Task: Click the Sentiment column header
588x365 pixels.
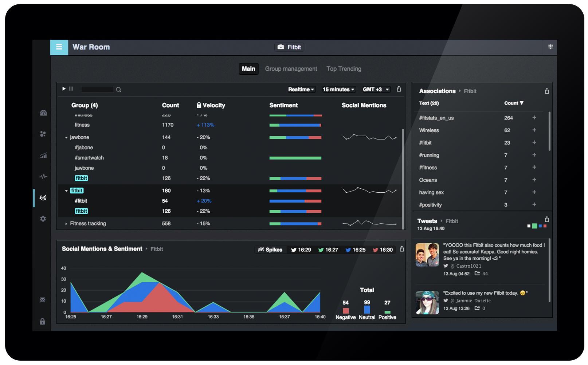Action: [x=283, y=105]
